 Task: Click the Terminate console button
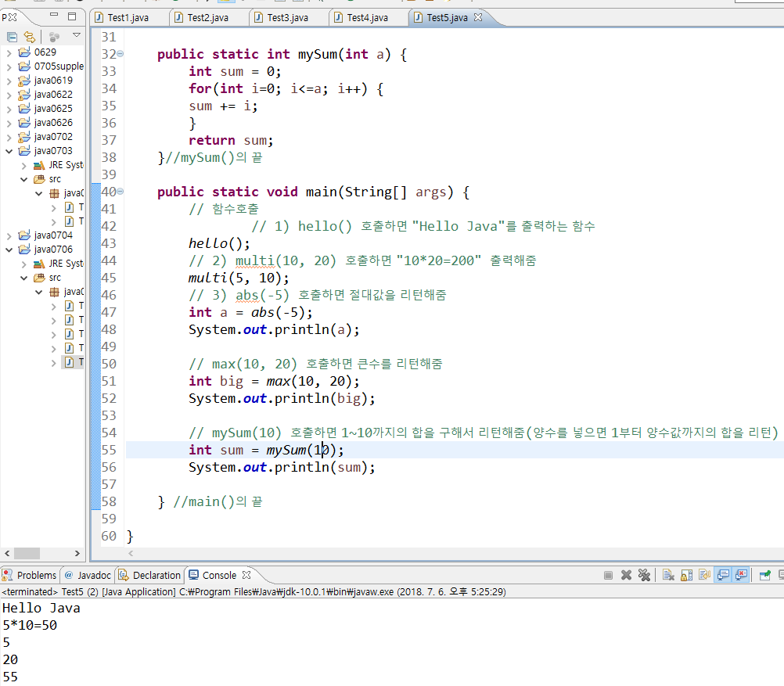(x=608, y=576)
